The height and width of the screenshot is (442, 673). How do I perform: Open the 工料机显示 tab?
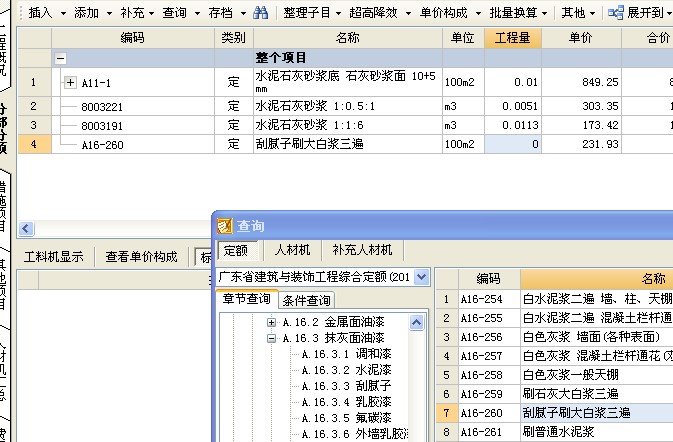54,257
